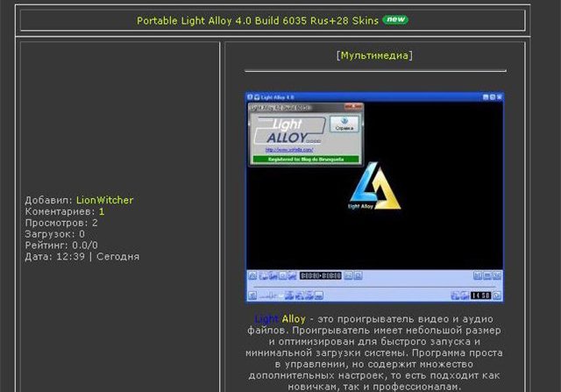Click the colored 'Light Alloy' name in the description
Image resolution: width=561 pixels, height=392 pixels.
point(280,319)
